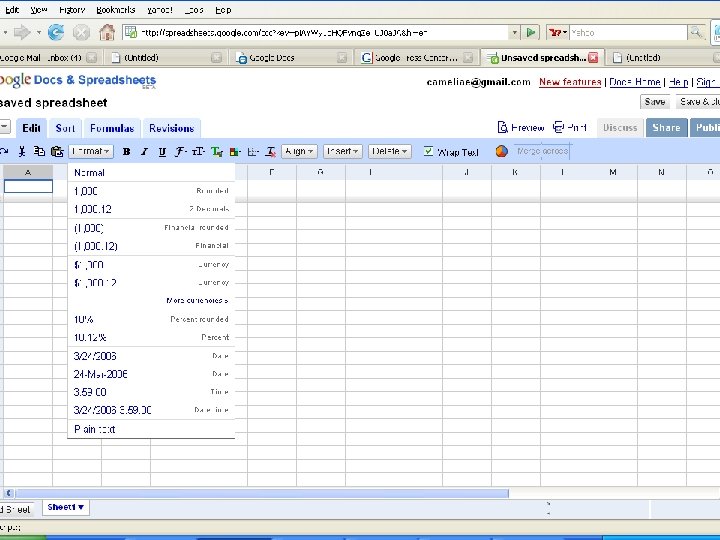Toggle Bold formatting
The width and height of the screenshot is (720, 540).
[127, 152]
